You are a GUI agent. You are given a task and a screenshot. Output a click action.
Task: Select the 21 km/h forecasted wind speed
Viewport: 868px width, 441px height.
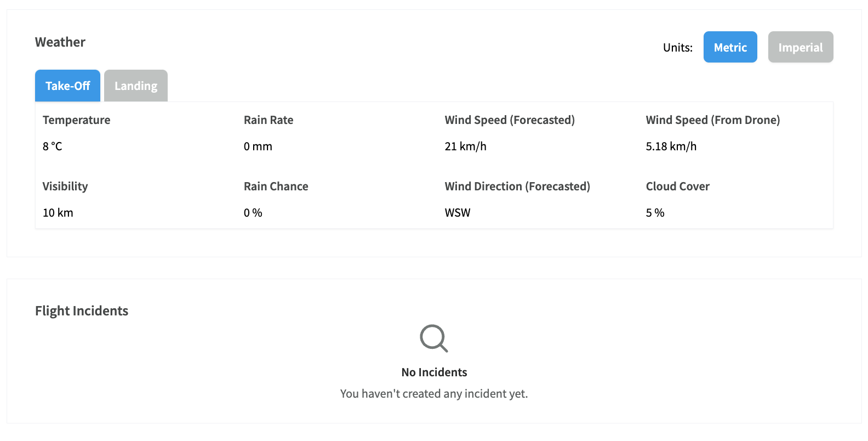coord(466,146)
